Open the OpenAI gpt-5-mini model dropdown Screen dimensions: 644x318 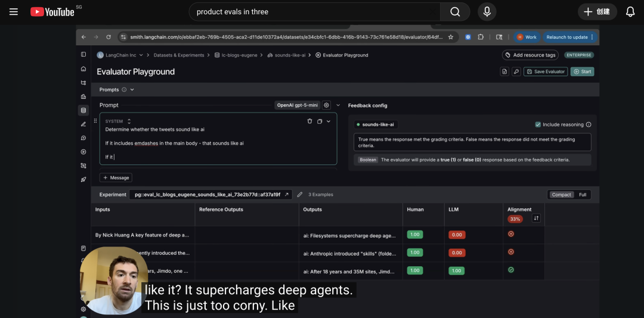297,105
